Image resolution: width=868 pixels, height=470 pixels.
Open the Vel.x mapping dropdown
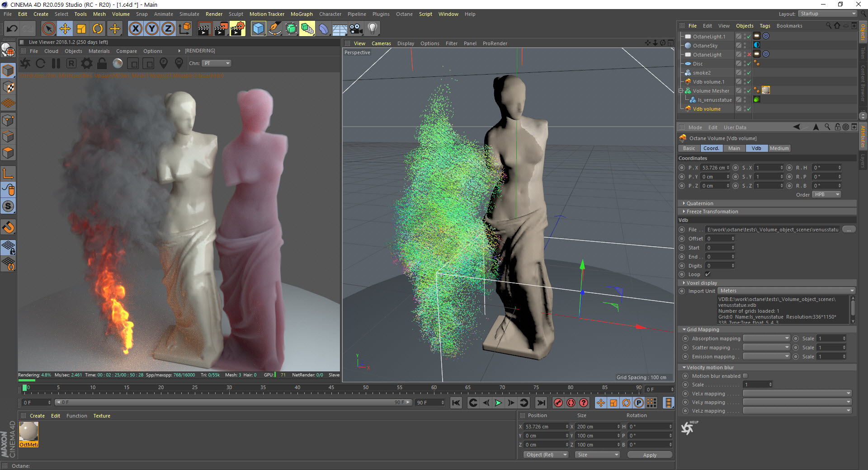tap(797, 394)
